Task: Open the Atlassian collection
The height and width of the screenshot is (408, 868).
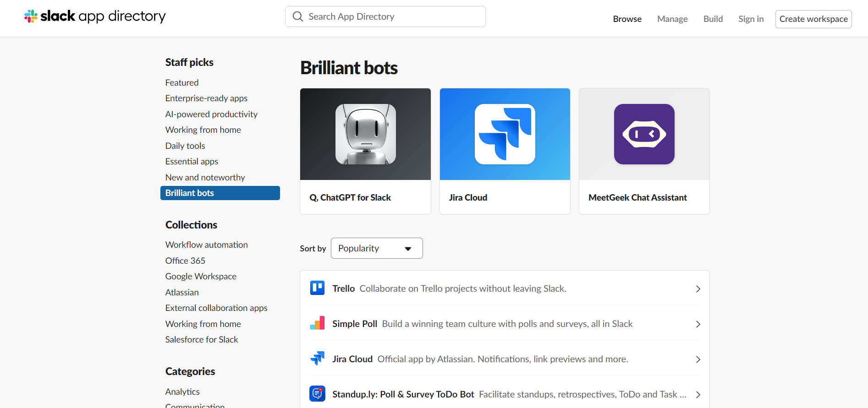Action: (x=182, y=292)
